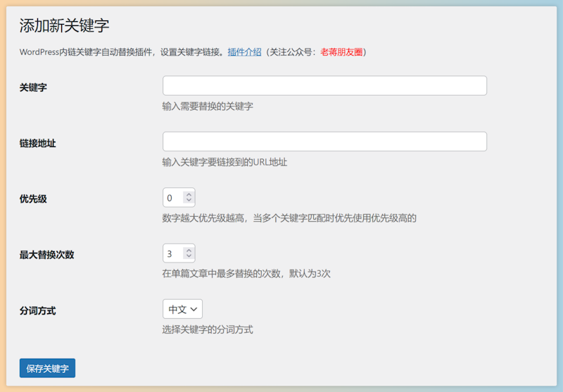Click the 优先级 field label
This screenshot has height=392, width=563.
(x=33, y=198)
